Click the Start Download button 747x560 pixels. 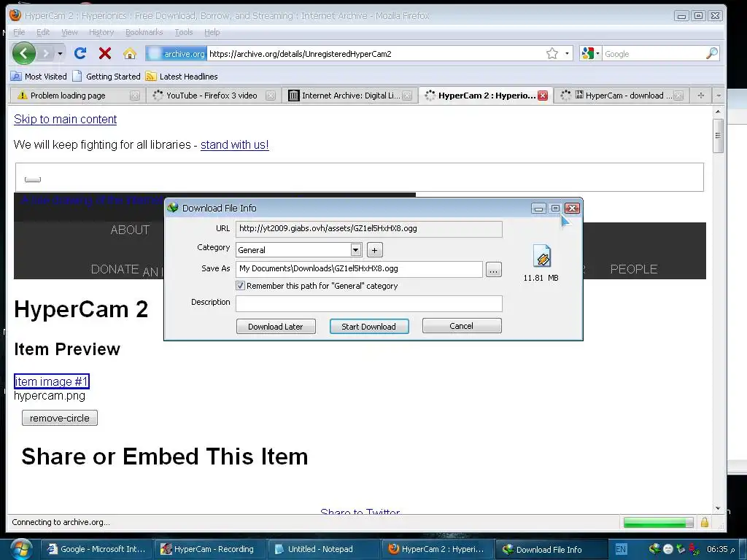tap(369, 326)
